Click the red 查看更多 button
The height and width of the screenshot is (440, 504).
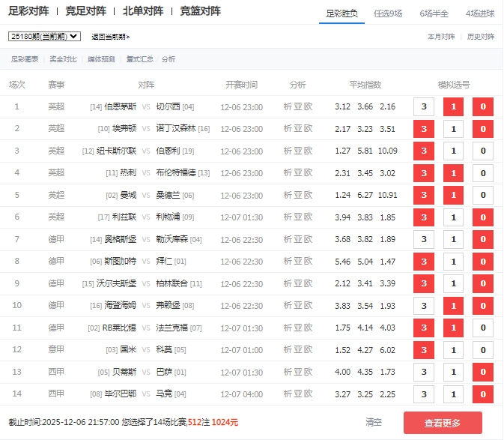coord(443,423)
